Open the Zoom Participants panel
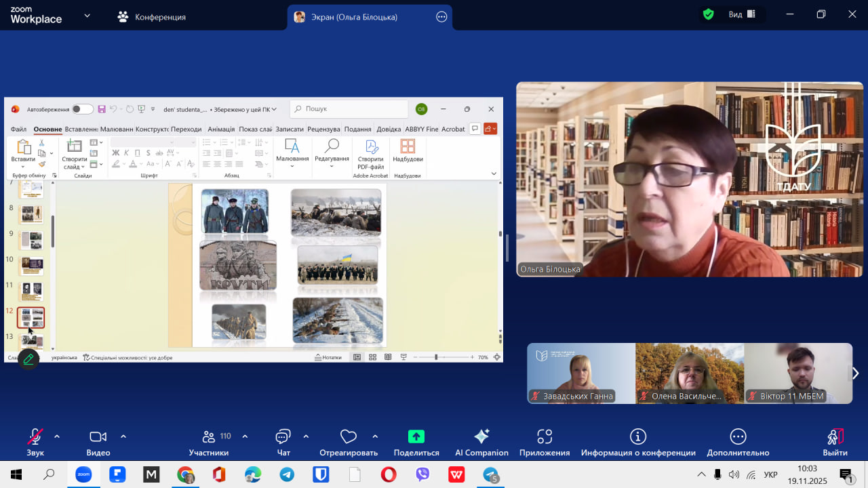Screen dimensions: 868x488 [209, 437]
